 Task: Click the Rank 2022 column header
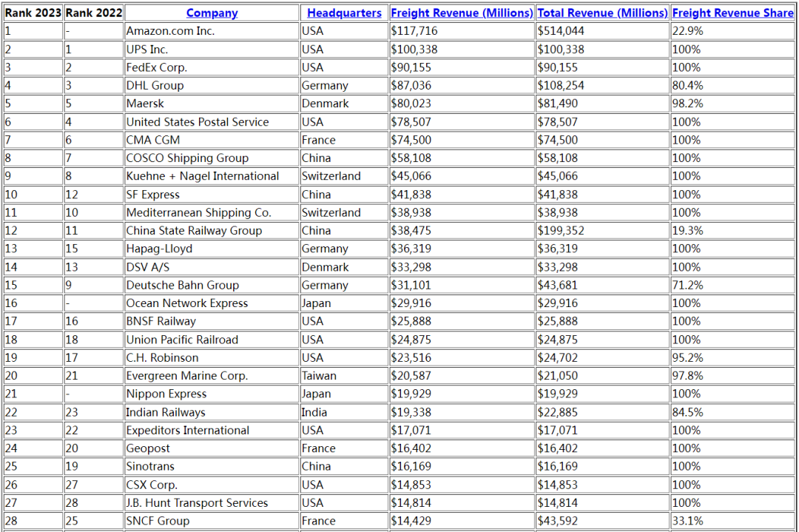(94, 13)
